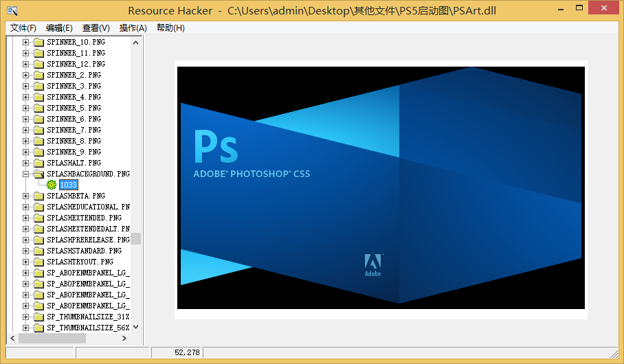Select the SPINNER_9.PNG entry
The image size is (624, 364).
coord(74,152)
